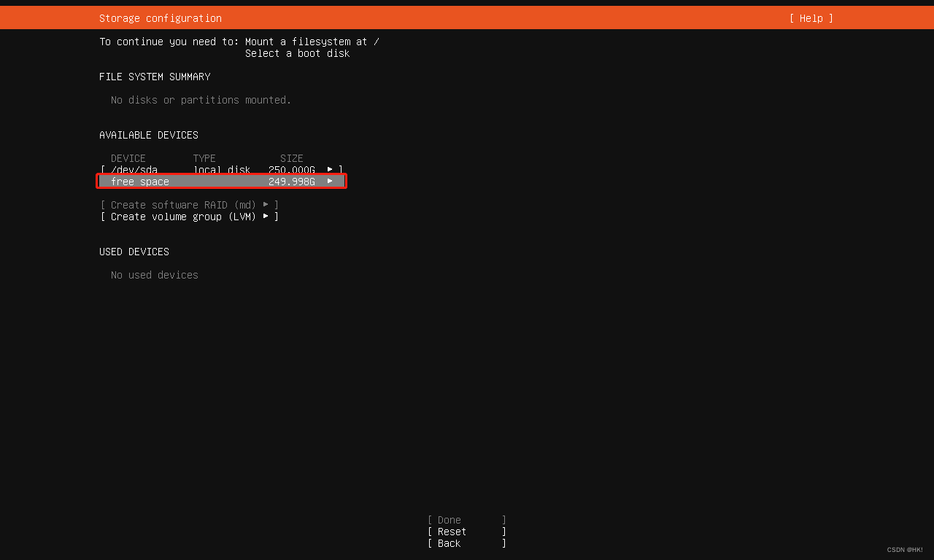Click the 'FILE SYSTEM SUMMARY' heading
Image resolution: width=934 pixels, height=560 pixels.
tap(155, 77)
